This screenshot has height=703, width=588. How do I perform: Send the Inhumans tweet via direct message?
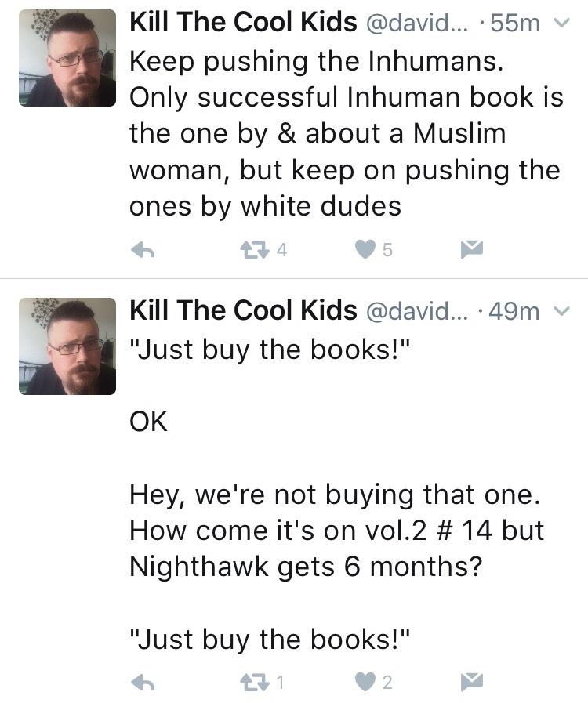click(470, 250)
